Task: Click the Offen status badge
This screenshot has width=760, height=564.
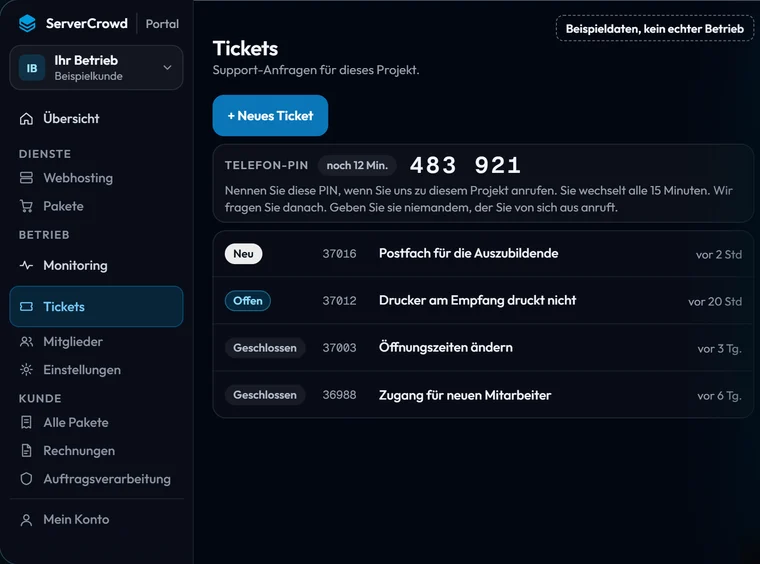Action: (x=248, y=301)
